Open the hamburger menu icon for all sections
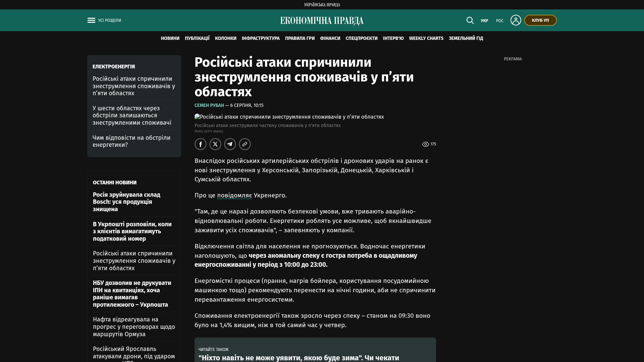This screenshot has height=362, width=644. click(91, 20)
